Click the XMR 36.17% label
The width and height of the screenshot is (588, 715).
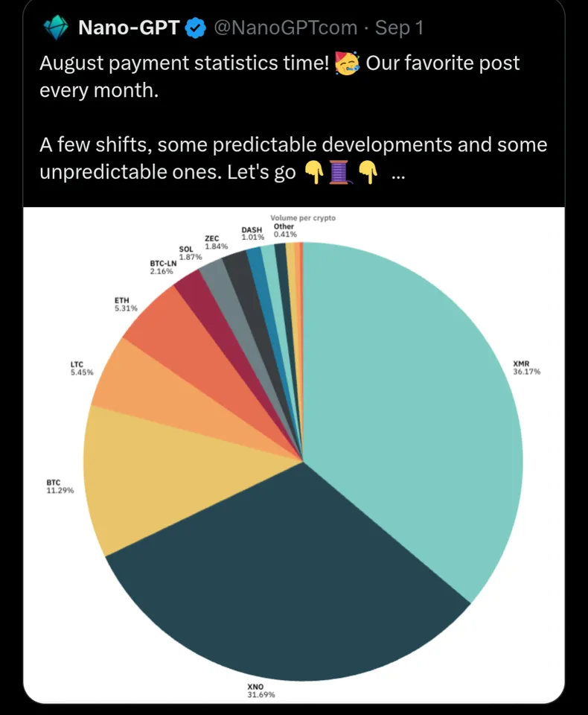526,367
